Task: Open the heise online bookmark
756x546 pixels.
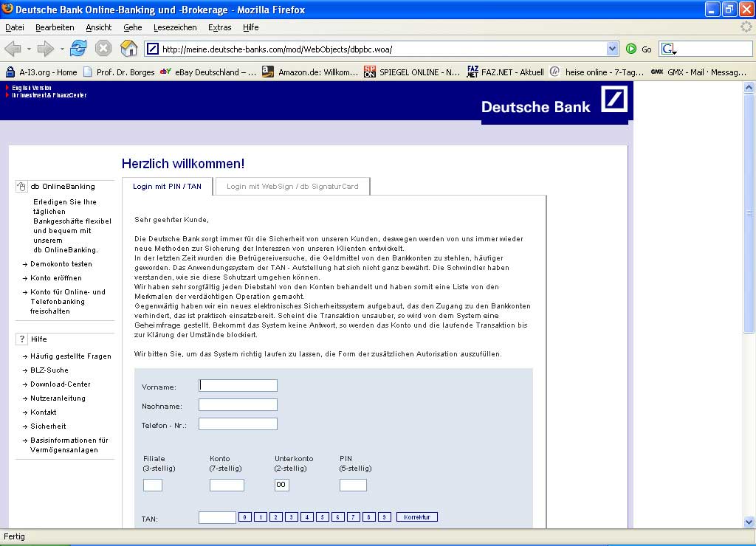Action: click(x=597, y=72)
